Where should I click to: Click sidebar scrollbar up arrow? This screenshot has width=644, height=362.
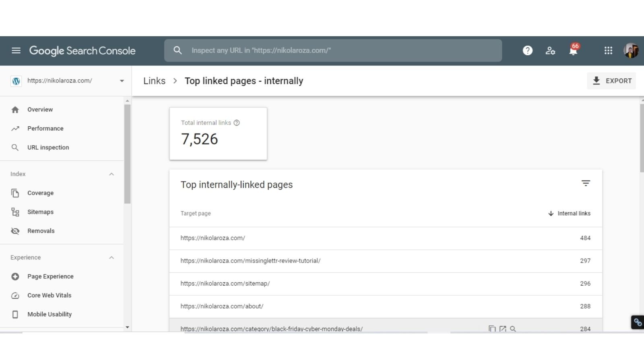click(128, 101)
